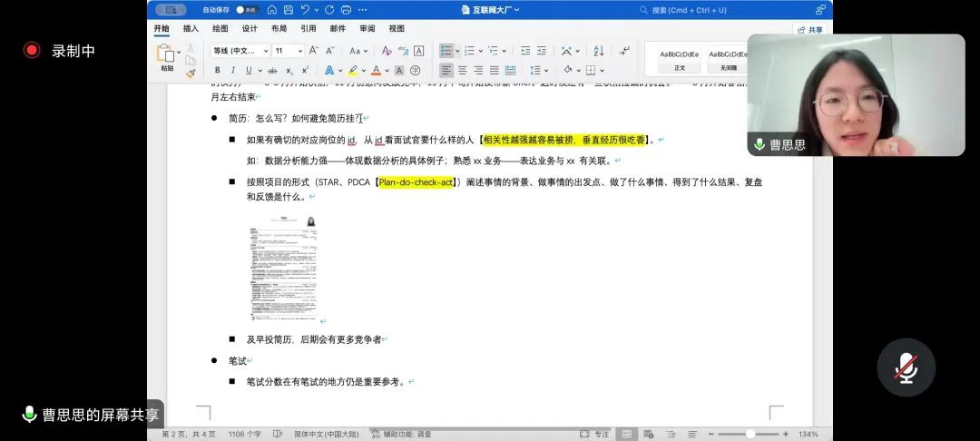Switch to the 插入 (Insert) tab
Image resolution: width=980 pixels, height=441 pixels.
(191, 29)
